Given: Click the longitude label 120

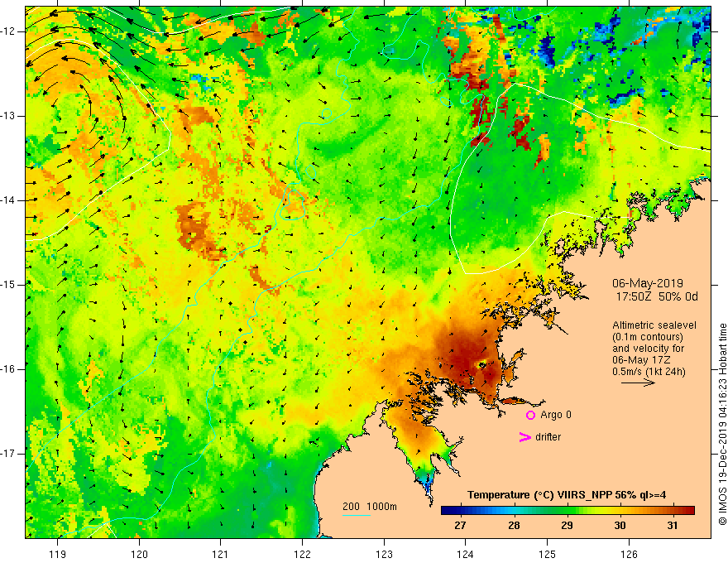Looking at the screenshot, I should [139, 554].
